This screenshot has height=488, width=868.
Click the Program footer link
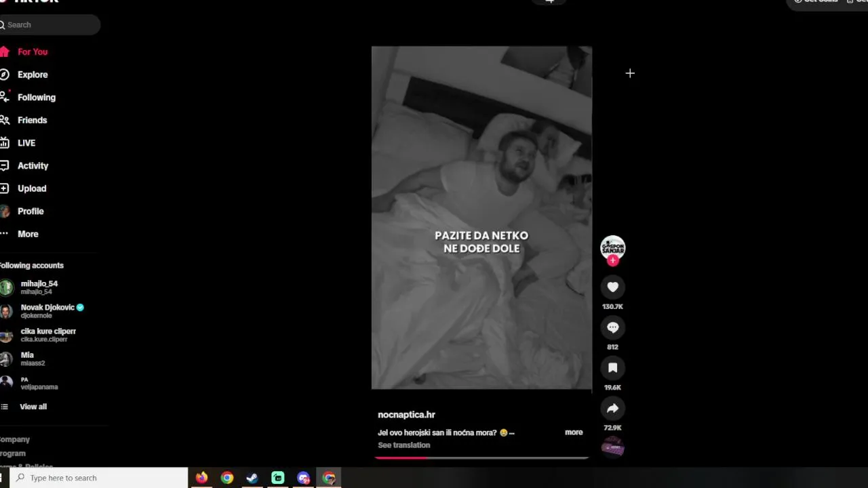tap(13, 453)
